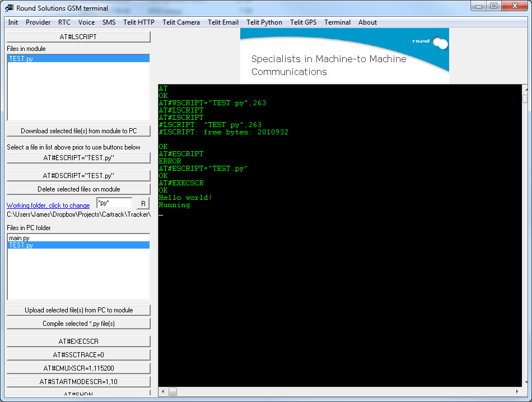532x402 pixels.
Task: Open the Telit Python menu
Action: [264, 22]
